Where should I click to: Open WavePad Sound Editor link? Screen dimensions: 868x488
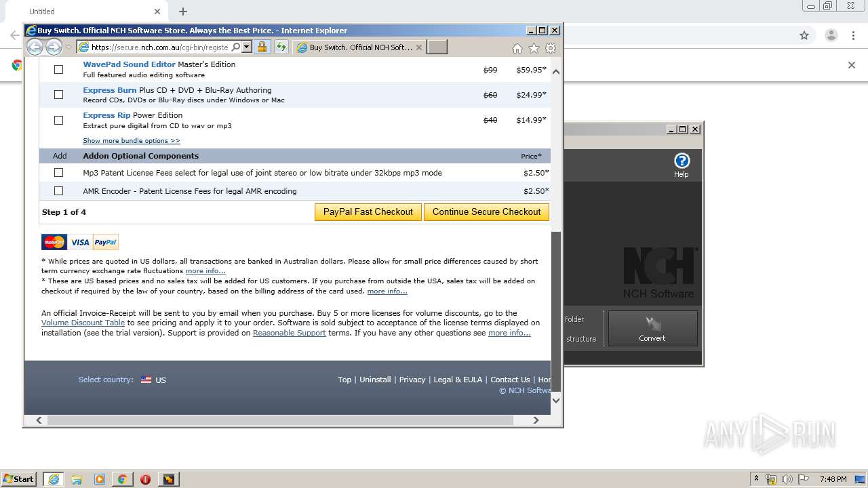click(129, 64)
